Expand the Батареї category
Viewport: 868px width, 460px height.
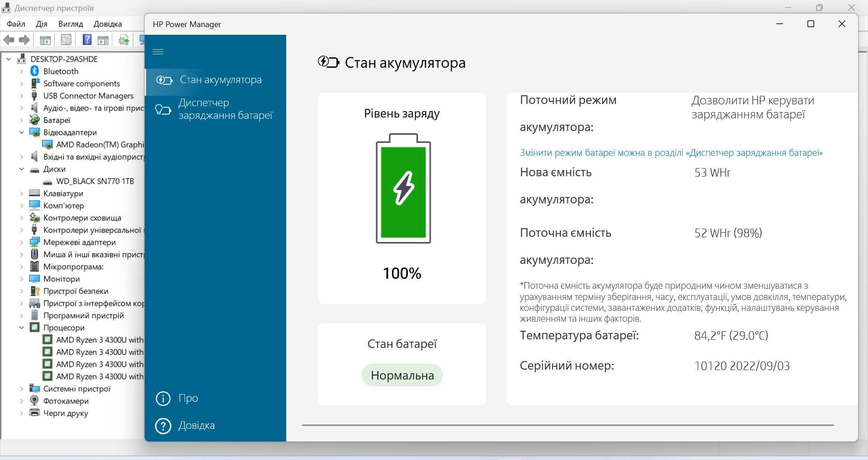tap(21, 120)
